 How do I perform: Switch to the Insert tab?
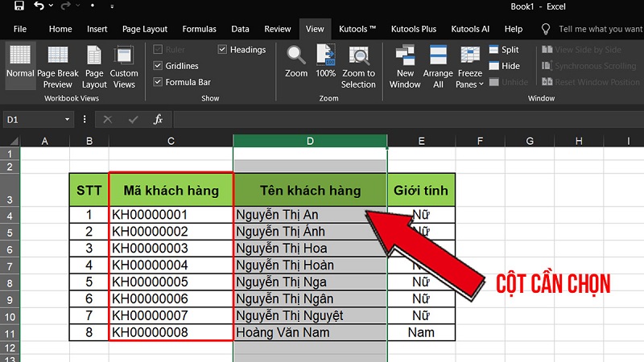tap(97, 29)
